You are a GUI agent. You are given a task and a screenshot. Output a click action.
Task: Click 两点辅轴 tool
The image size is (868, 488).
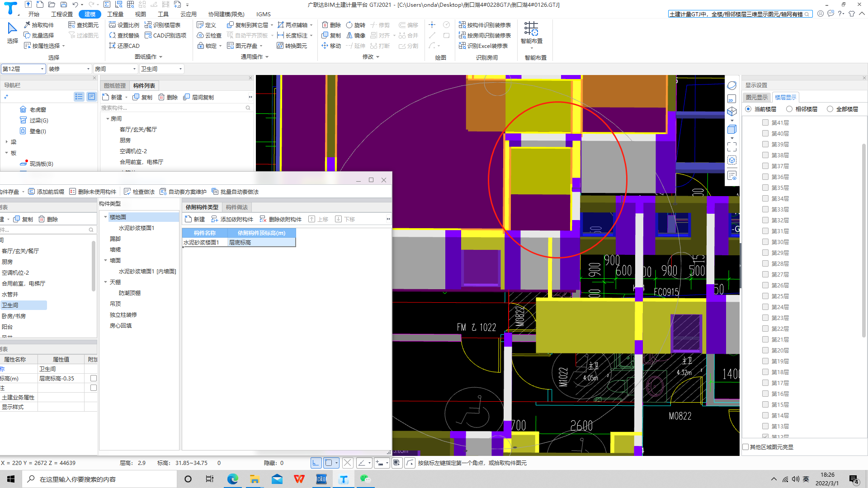(x=292, y=25)
